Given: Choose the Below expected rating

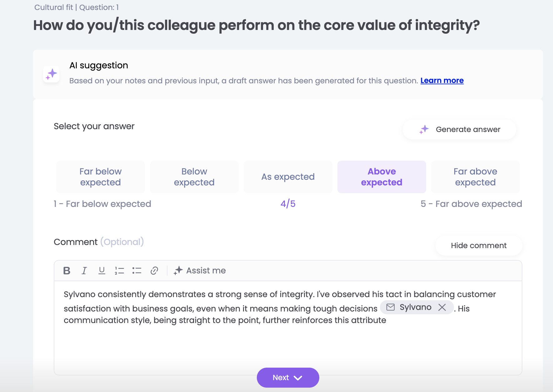Looking at the screenshot, I should 194,177.
